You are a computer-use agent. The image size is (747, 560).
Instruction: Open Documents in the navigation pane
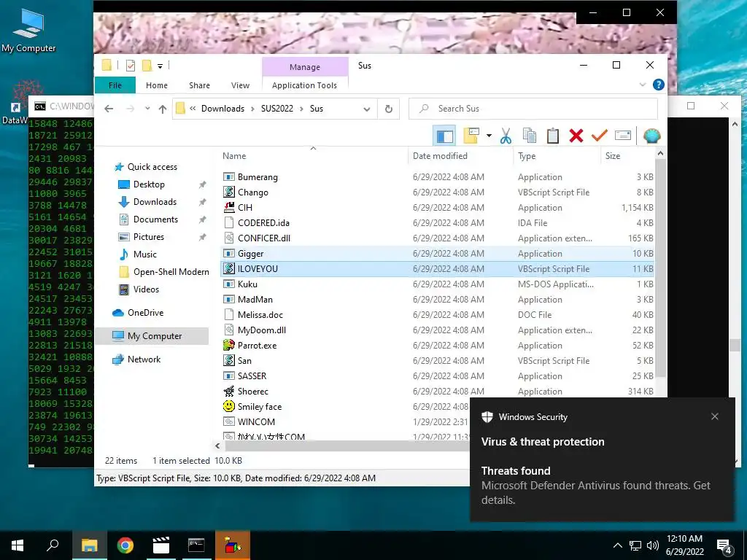(155, 219)
